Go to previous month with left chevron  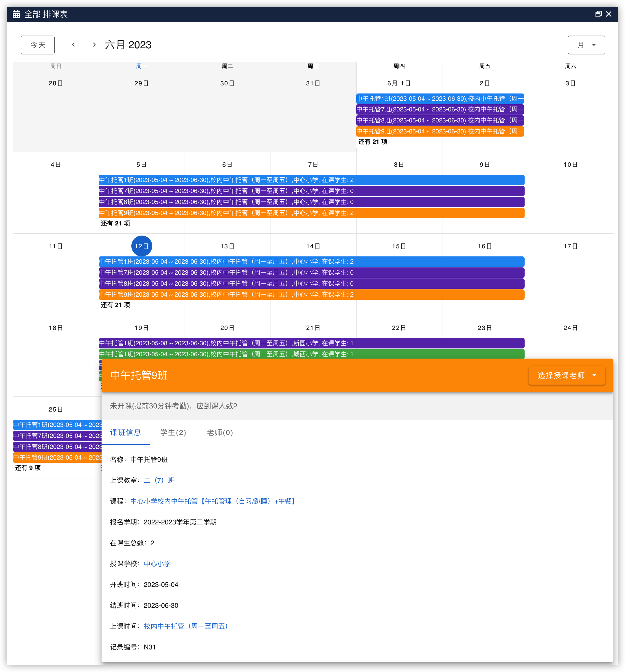pos(73,45)
